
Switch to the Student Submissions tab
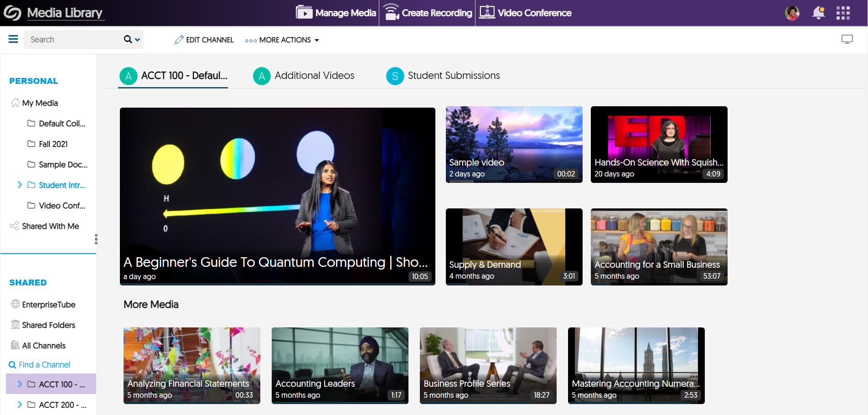point(443,76)
